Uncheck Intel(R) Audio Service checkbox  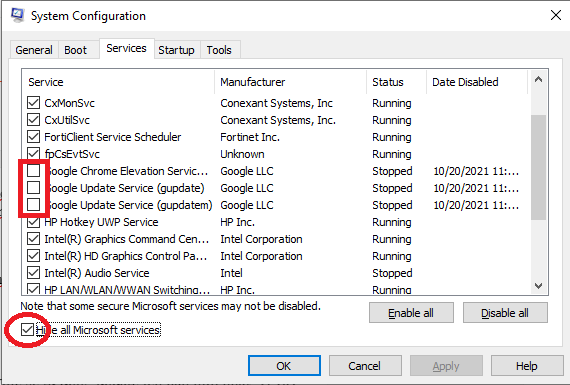[x=33, y=273]
